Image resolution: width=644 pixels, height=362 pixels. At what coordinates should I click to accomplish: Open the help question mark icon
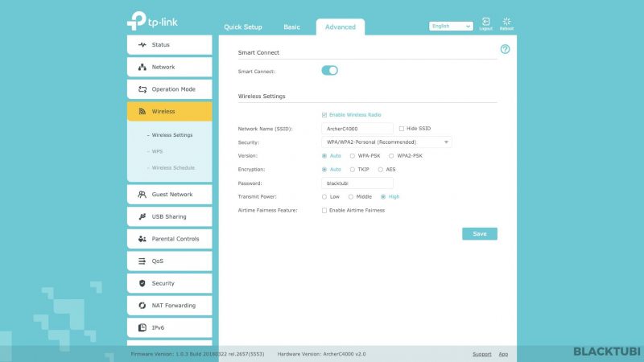(x=505, y=49)
